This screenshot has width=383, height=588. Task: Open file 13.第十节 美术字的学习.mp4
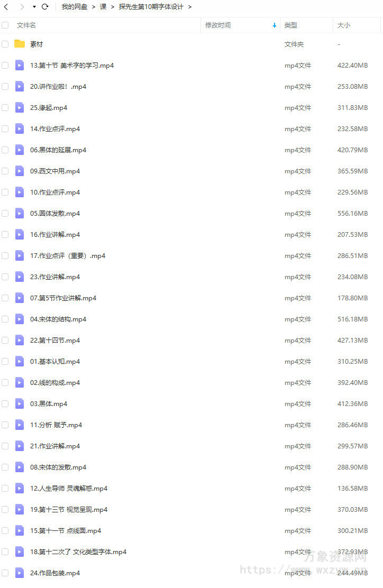pyautogui.click(x=72, y=65)
